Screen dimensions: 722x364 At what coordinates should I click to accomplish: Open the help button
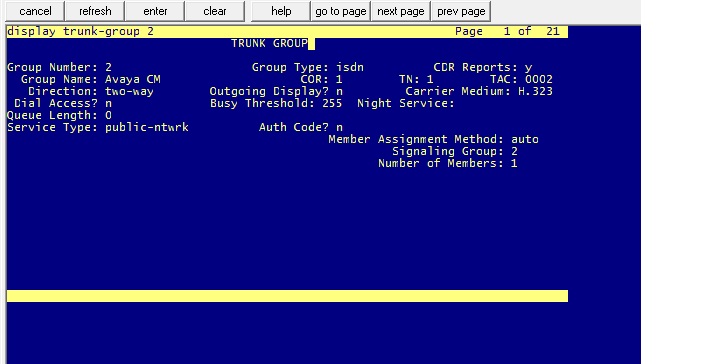[x=281, y=11]
